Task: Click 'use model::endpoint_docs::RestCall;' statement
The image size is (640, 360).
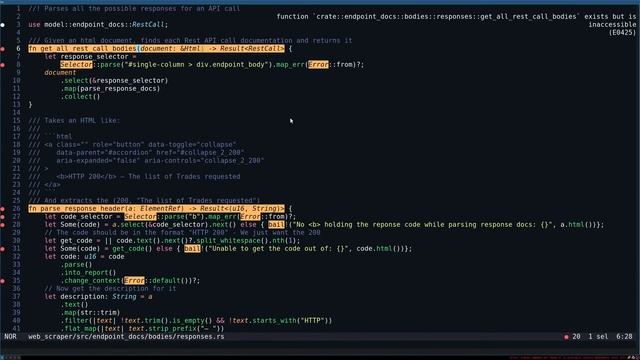Action: 98,24
